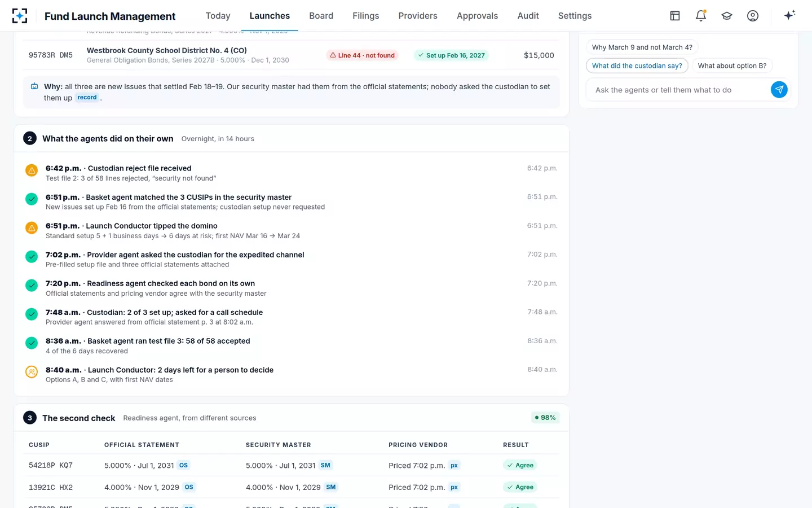Viewport: 812px width, 508px height.
Task: Click the check icon for Custodian 2 of 3 set up
Action: click(x=32, y=314)
